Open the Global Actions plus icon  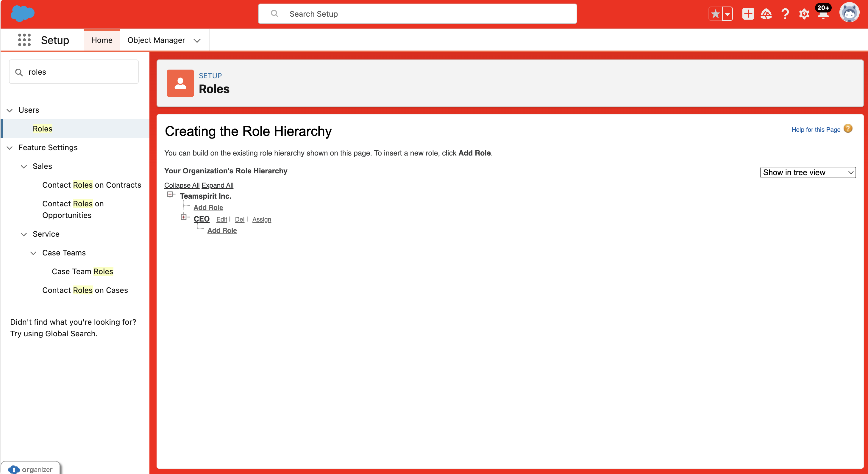point(748,14)
